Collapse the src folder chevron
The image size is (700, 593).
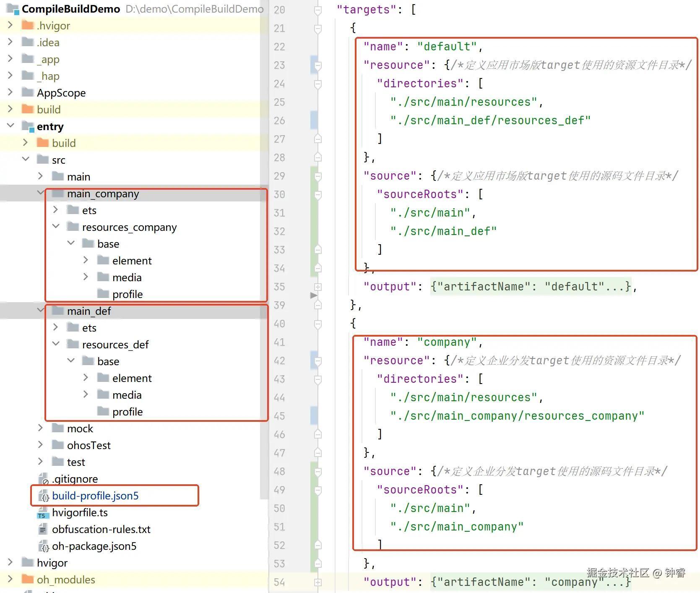tap(25, 159)
